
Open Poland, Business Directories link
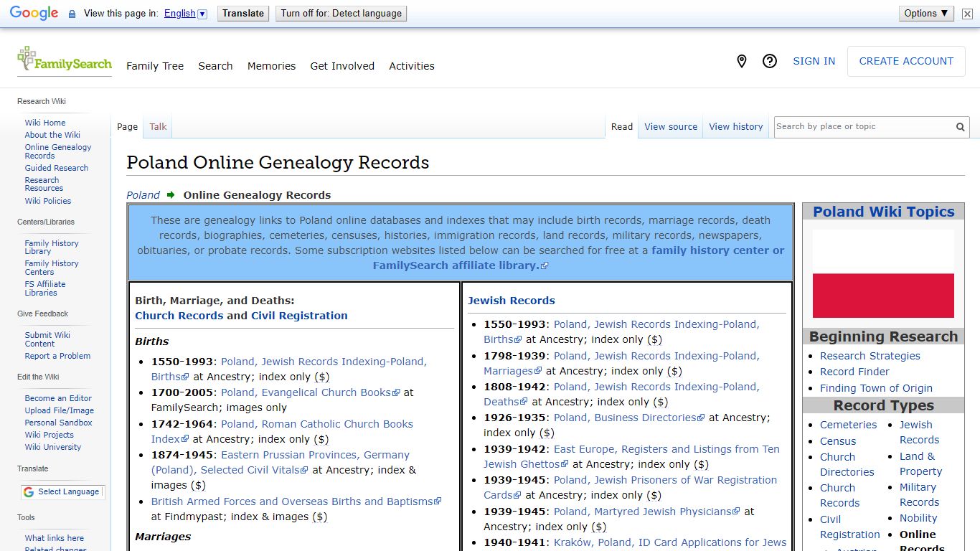[629, 418]
